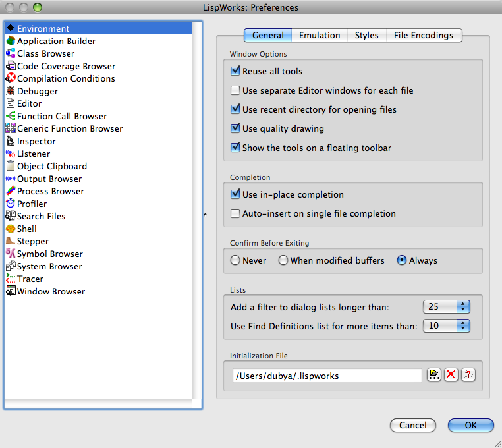
Task: Click the red X clear-file icon
Action: coord(451,375)
